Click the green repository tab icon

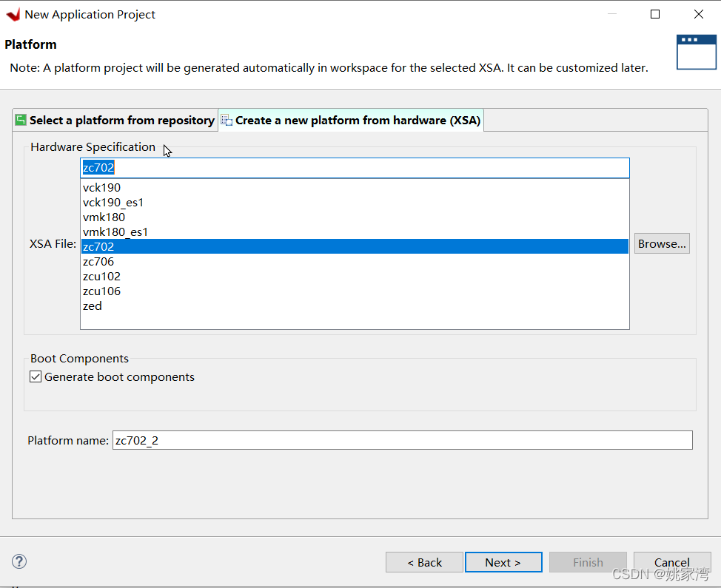(21, 120)
